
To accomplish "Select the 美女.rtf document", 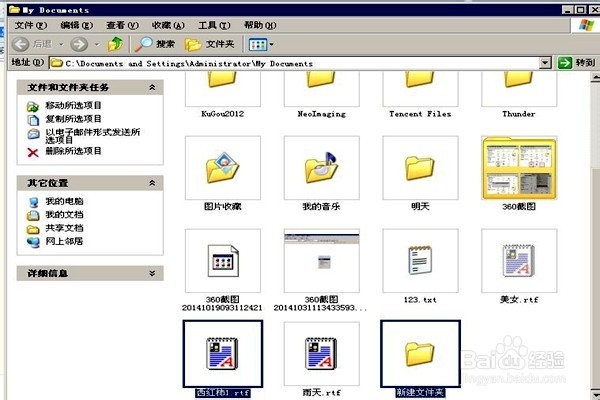I will point(519,266).
